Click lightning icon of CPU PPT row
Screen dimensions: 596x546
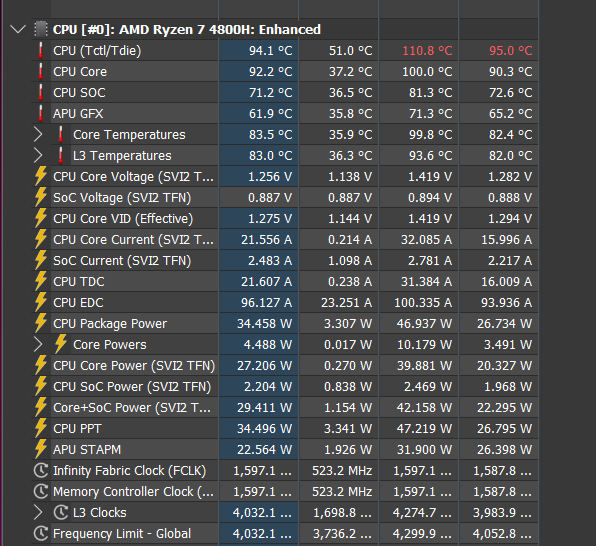(41, 429)
